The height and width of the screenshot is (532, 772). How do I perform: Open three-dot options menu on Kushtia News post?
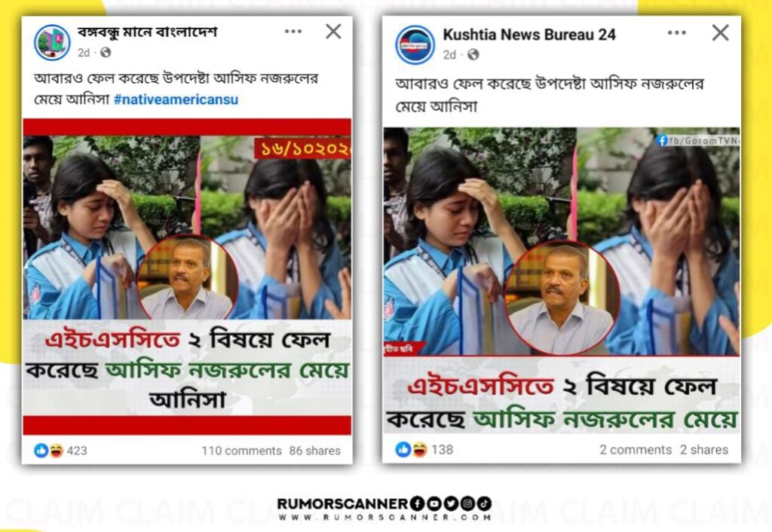[x=676, y=33]
